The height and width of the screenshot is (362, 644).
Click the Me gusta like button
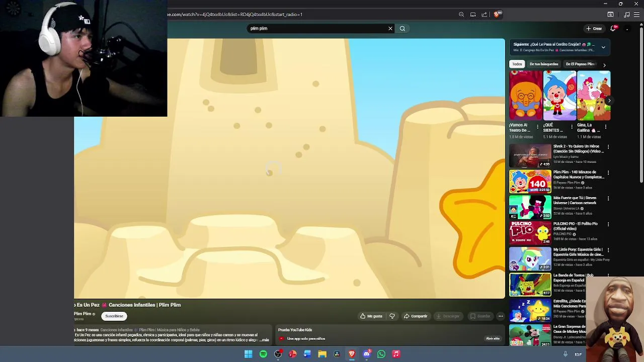pyautogui.click(x=371, y=316)
